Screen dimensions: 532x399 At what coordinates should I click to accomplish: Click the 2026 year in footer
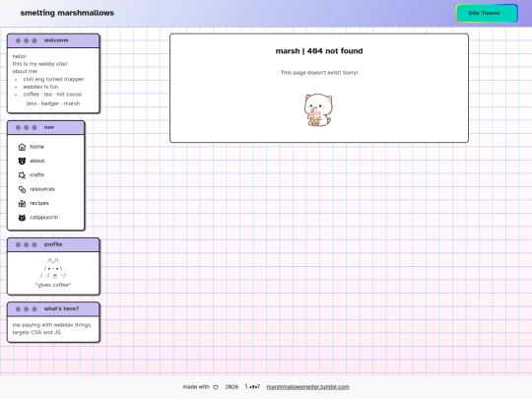232,387
